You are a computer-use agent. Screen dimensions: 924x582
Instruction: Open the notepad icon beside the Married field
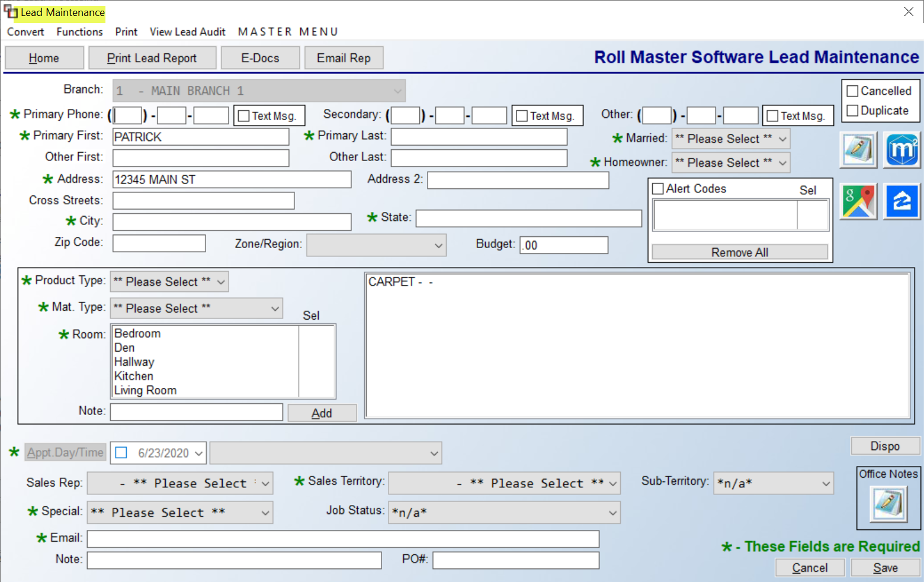click(858, 149)
